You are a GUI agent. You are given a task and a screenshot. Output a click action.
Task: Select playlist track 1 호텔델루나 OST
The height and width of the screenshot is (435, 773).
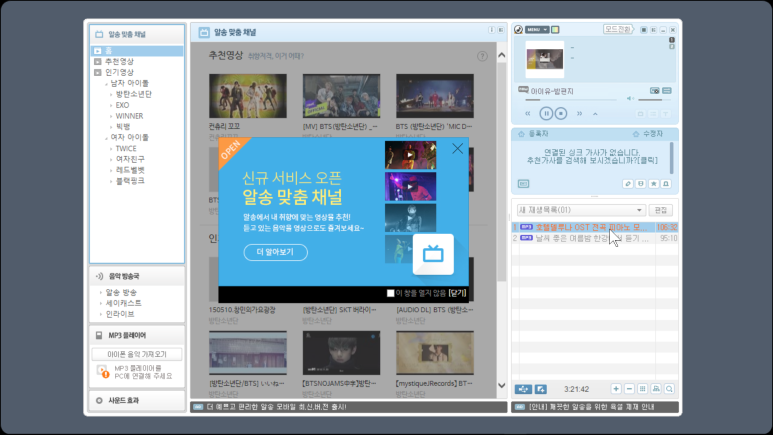(x=595, y=227)
